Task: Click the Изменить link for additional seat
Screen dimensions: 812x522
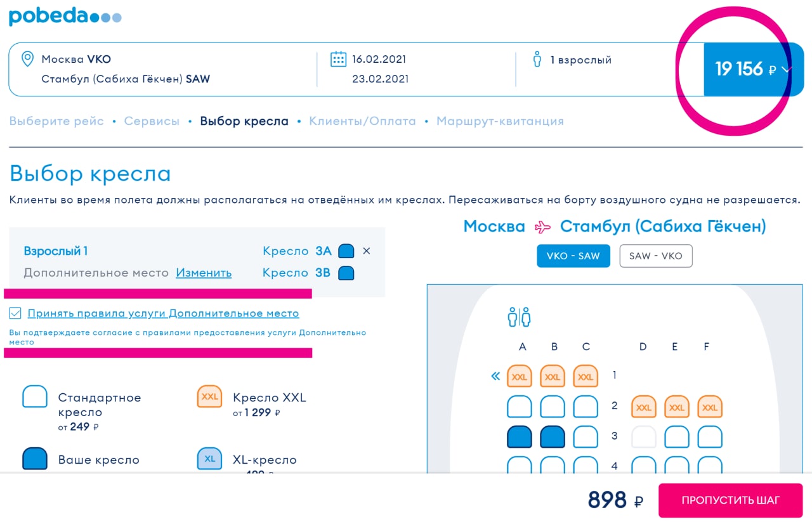Action: [x=204, y=273]
